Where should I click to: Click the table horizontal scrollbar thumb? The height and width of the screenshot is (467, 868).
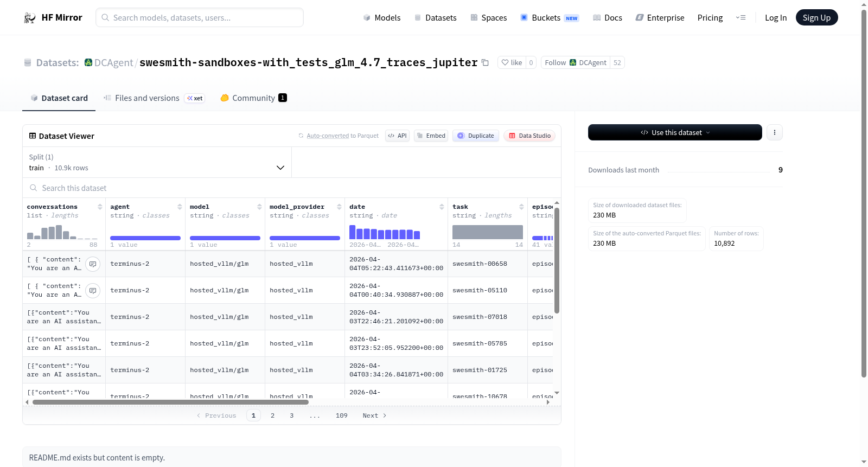pyautogui.click(x=170, y=402)
